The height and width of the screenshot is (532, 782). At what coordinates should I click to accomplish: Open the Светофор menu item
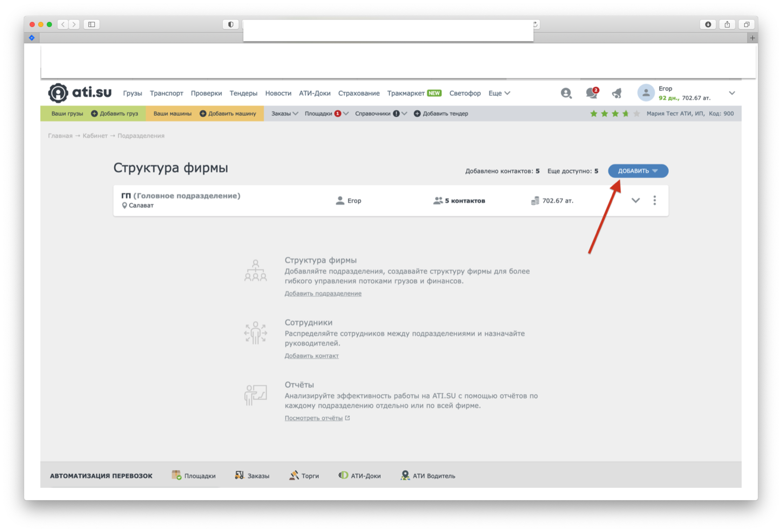tap(465, 93)
